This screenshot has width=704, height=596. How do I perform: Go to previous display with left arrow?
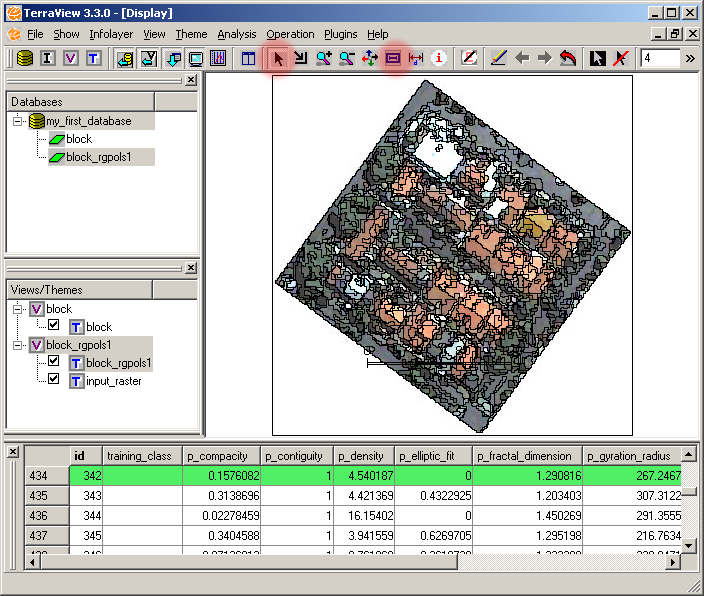click(522, 58)
